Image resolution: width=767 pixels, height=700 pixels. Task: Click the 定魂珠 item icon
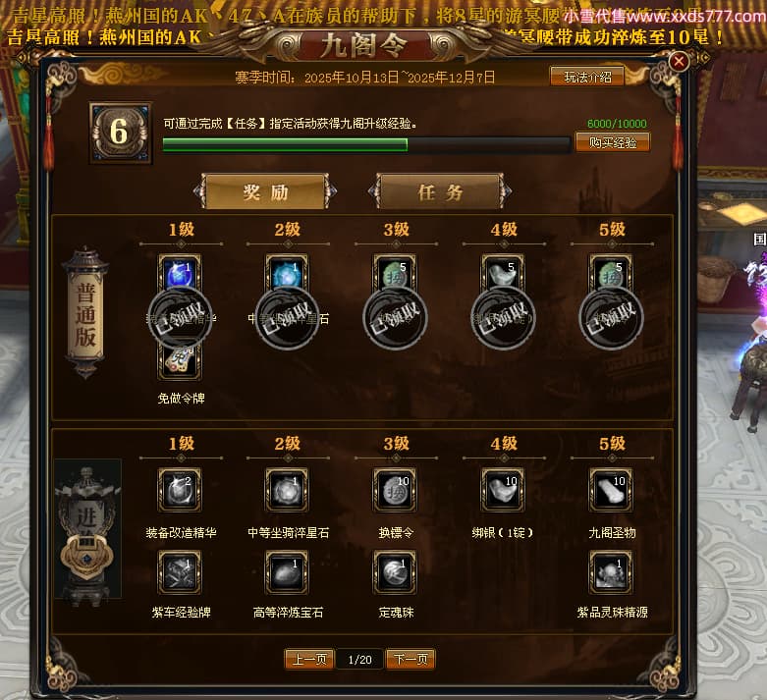(x=395, y=571)
